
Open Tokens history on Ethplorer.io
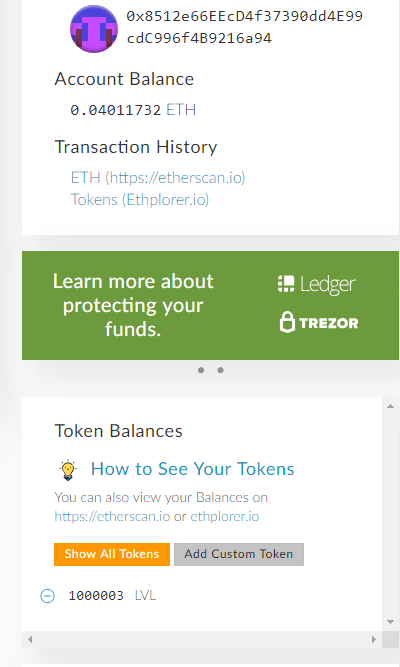tap(140, 200)
